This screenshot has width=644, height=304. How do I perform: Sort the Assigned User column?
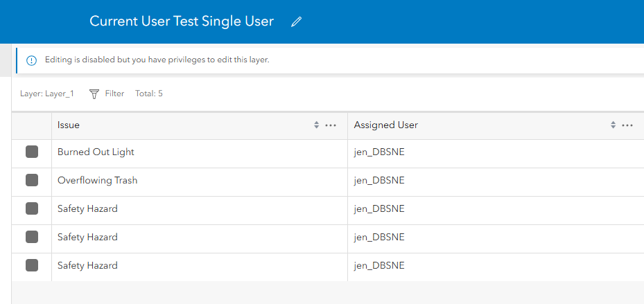[613, 125]
